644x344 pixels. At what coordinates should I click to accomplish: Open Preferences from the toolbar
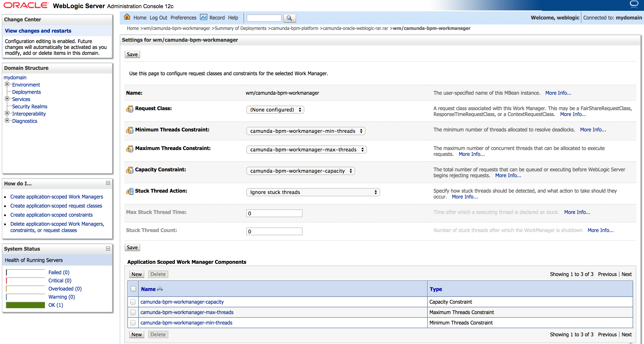coord(183,18)
